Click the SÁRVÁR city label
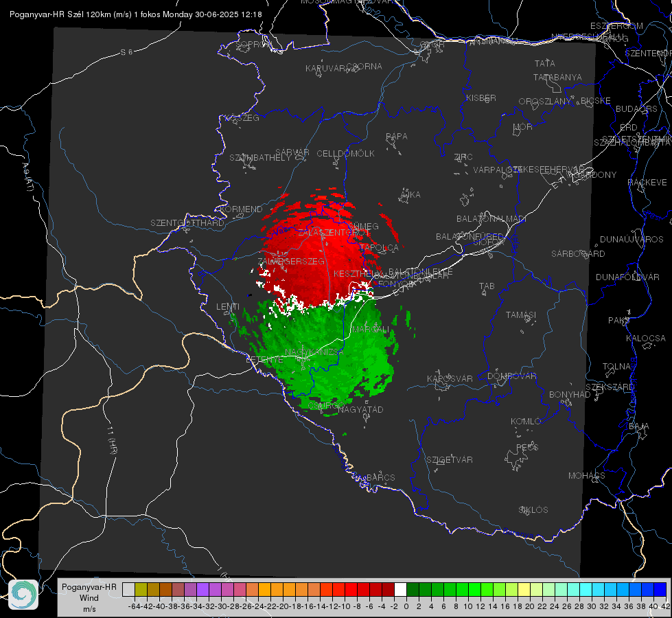The width and height of the screenshot is (672, 618). coord(292,152)
